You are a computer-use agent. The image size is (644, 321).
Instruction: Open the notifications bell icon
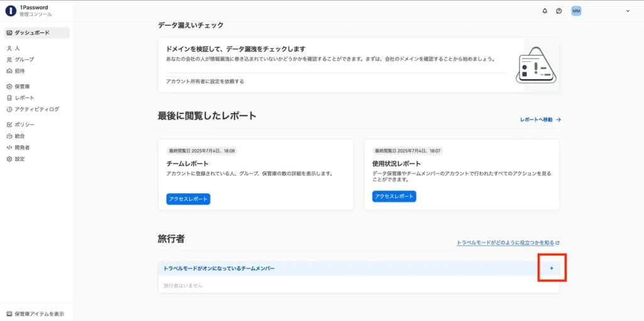click(545, 11)
